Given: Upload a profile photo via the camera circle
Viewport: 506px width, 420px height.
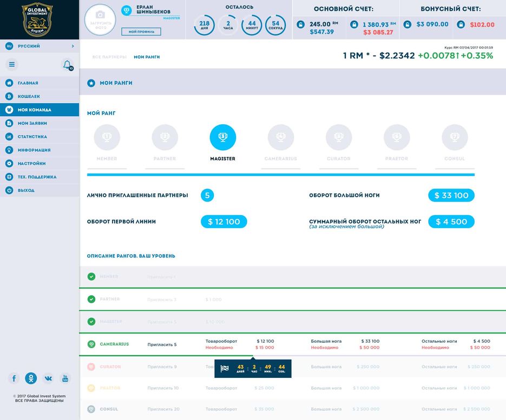Looking at the screenshot, I should [x=100, y=19].
